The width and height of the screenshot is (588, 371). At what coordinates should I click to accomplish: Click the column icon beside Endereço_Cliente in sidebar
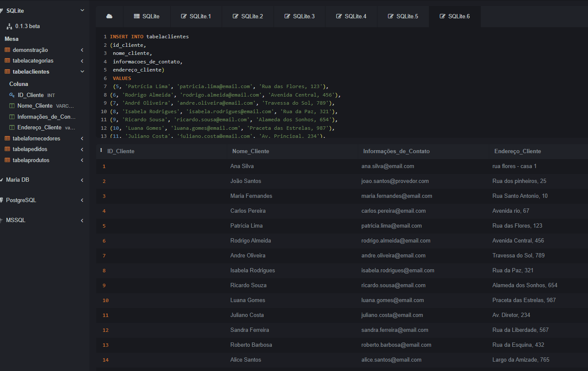point(12,128)
